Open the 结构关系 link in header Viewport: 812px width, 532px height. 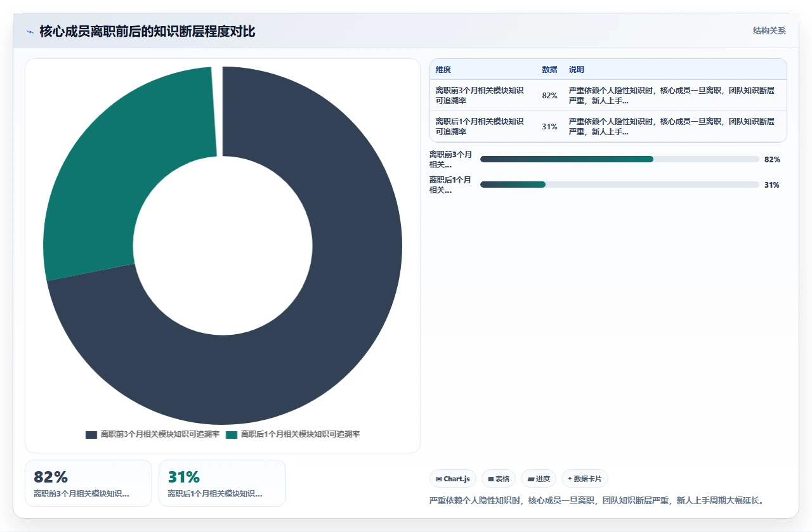(769, 31)
